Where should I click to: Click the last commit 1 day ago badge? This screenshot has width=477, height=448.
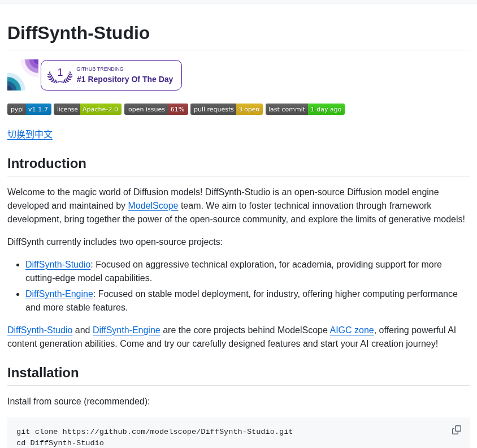305,109
